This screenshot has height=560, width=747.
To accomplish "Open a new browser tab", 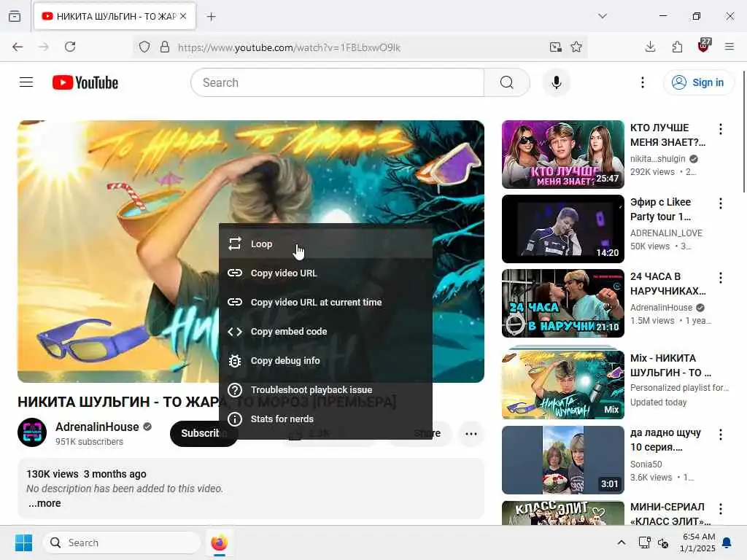I will click(x=211, y=17).
